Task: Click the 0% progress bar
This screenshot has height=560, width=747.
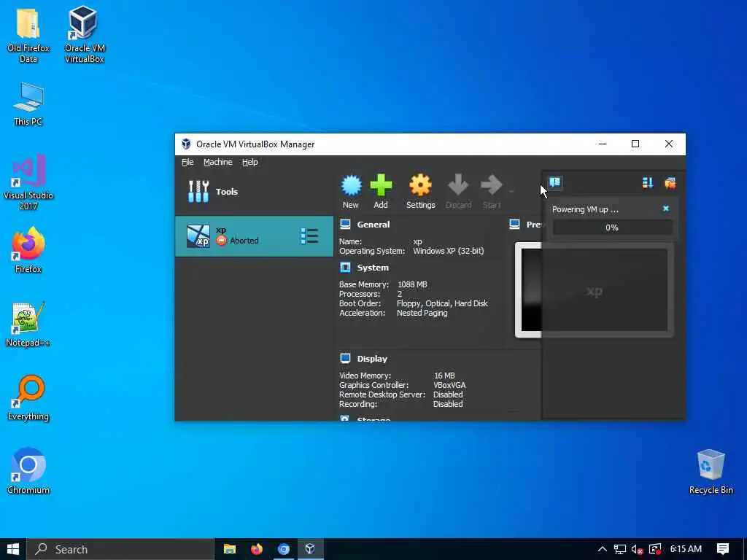Action: [x=612, y=227]
